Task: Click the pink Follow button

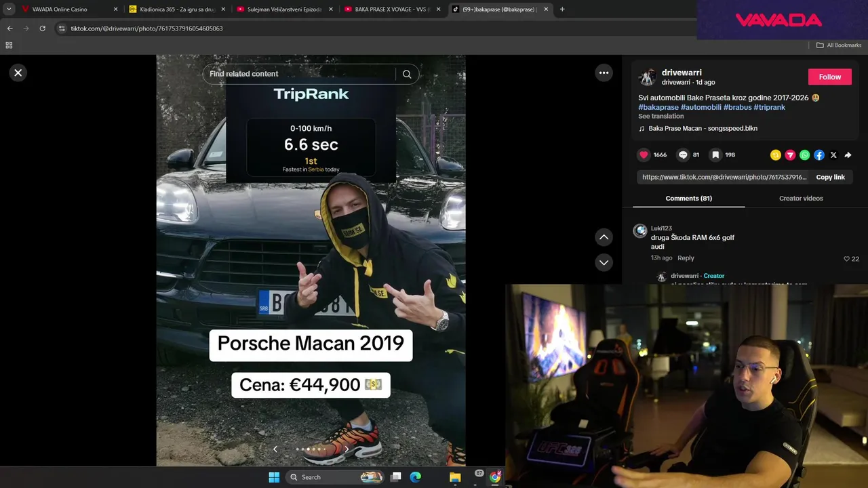Action: coord(829,77)
